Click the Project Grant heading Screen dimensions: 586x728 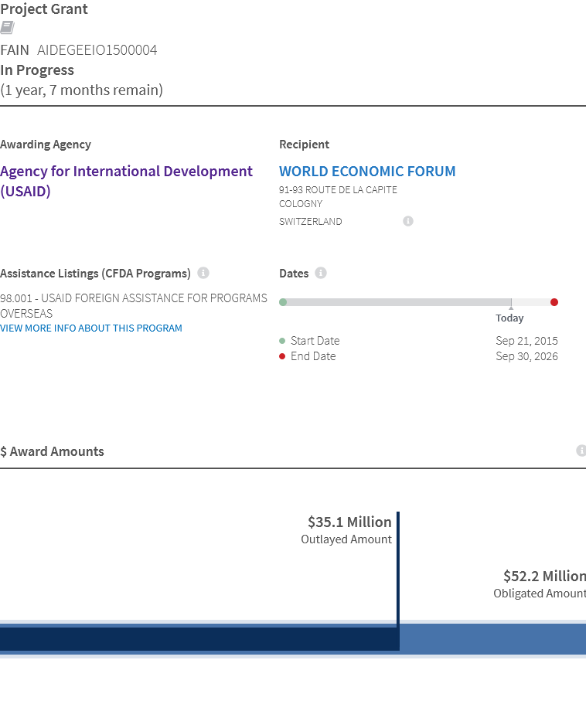point(43,9)
